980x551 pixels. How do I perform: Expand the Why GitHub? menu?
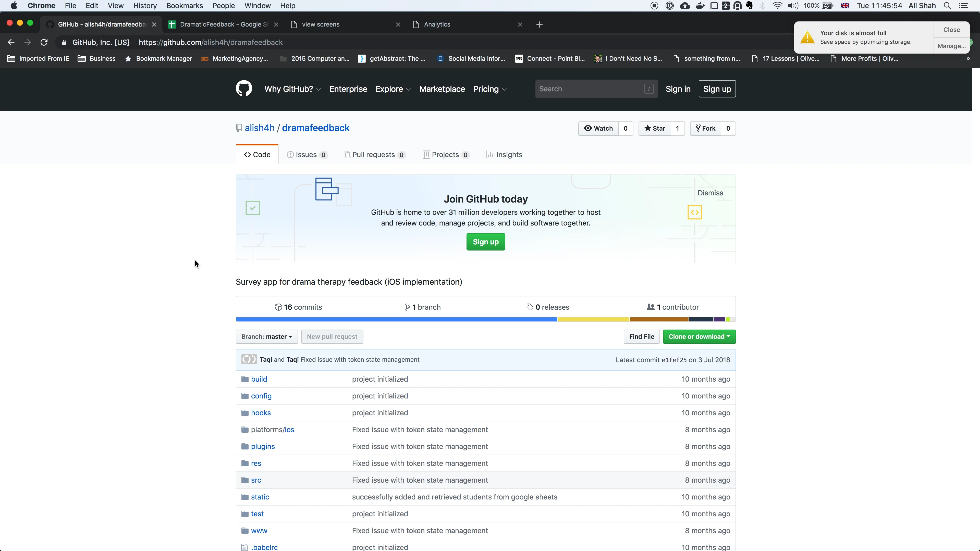pyautogui.click(x=292, y=89)
